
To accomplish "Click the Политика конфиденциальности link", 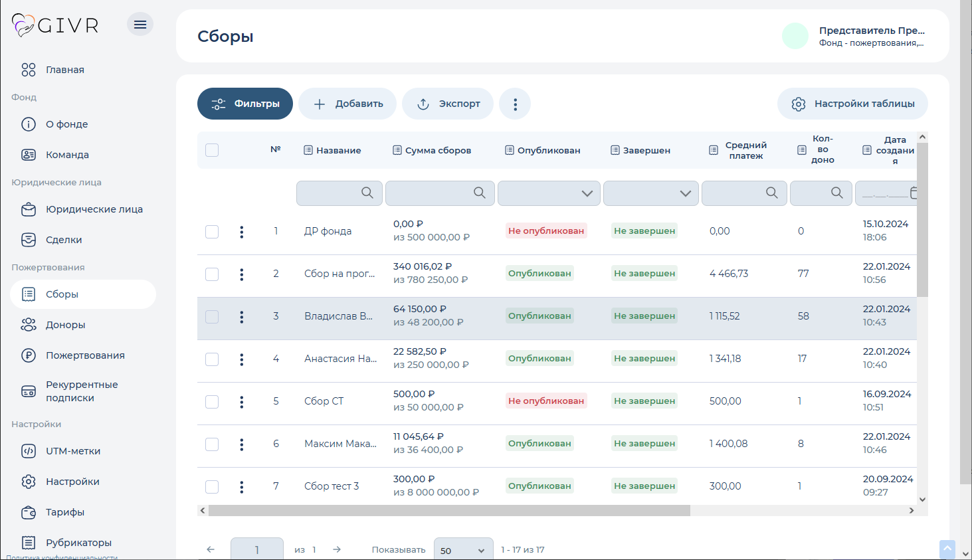I will (x=62, y=557).
